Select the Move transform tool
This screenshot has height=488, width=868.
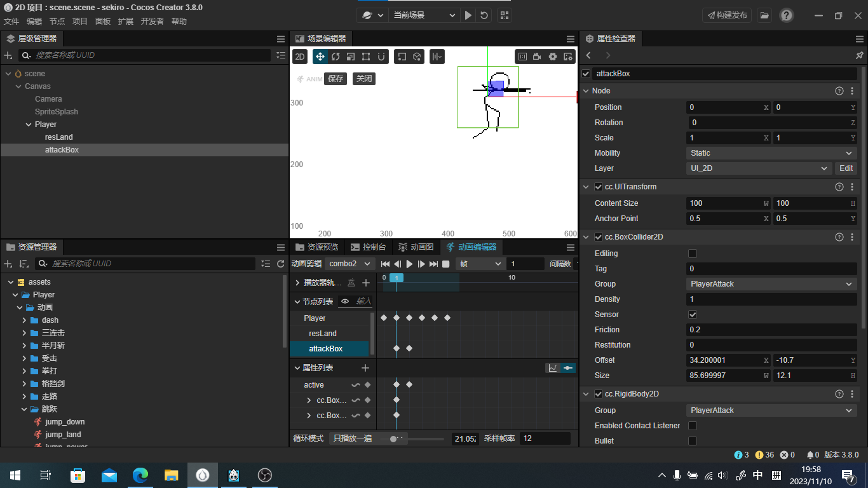[x=320, y=57]
